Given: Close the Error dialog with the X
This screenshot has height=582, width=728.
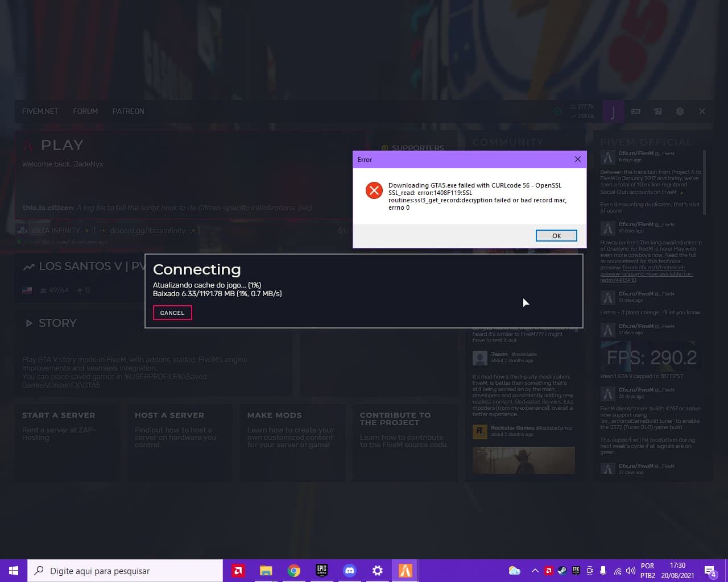Looking at the screenshot, I should [577, 159].
